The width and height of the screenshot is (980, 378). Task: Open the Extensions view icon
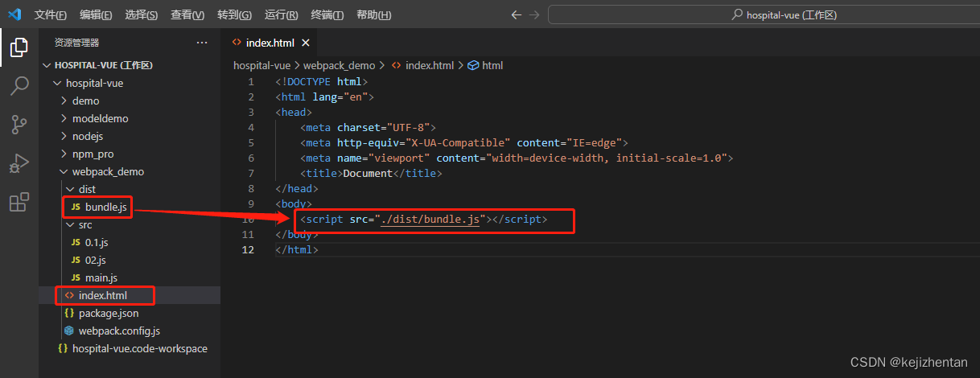[x=19, y=202]
